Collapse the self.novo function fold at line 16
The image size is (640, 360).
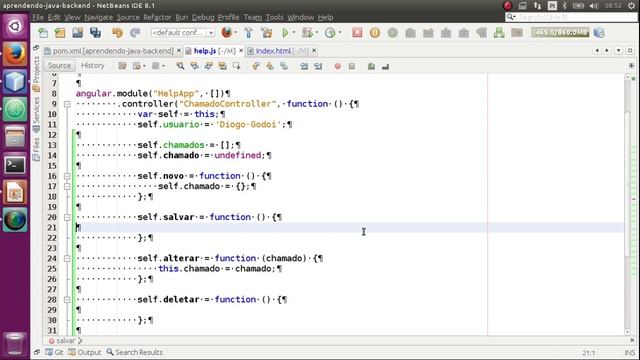pos(67,176)
